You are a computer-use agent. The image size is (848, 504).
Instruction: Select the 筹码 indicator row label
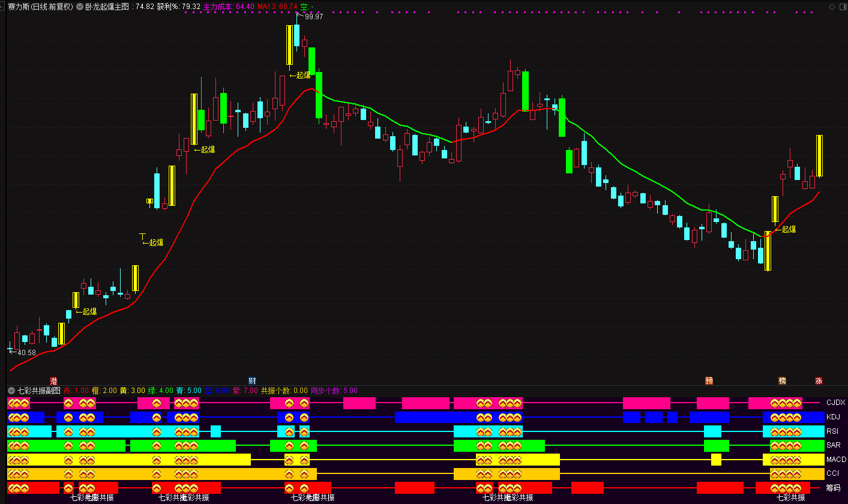click(833, 488)
